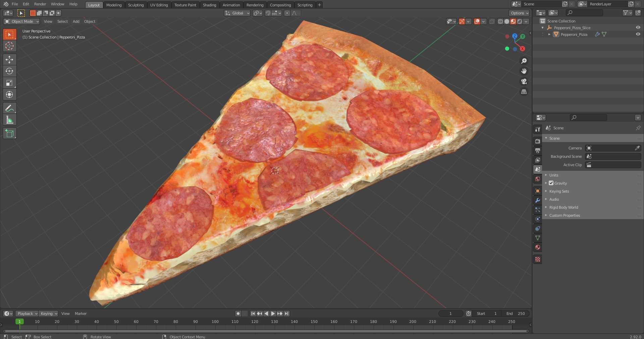Switch to Solid viewport shading
Screen dimensions: 644x339
(x=506, y=21)
